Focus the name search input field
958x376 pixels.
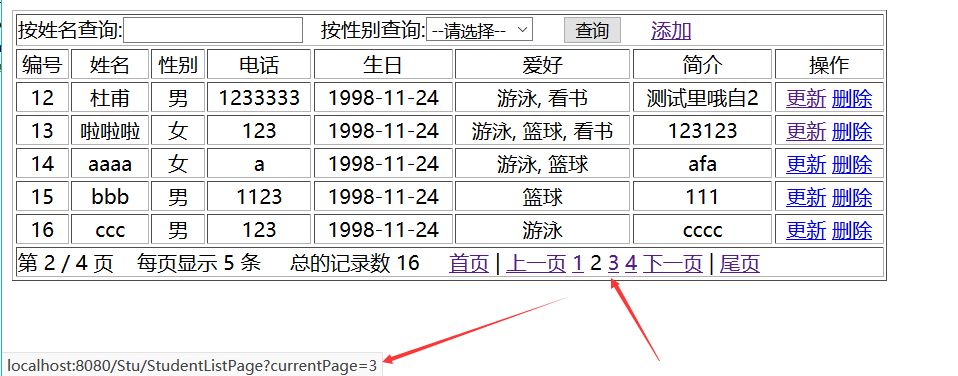point(213,30)
